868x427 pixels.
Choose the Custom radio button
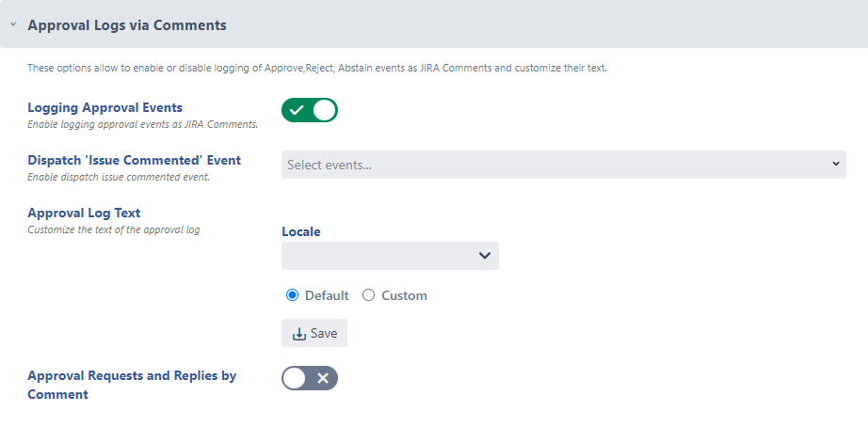point(369,295)
